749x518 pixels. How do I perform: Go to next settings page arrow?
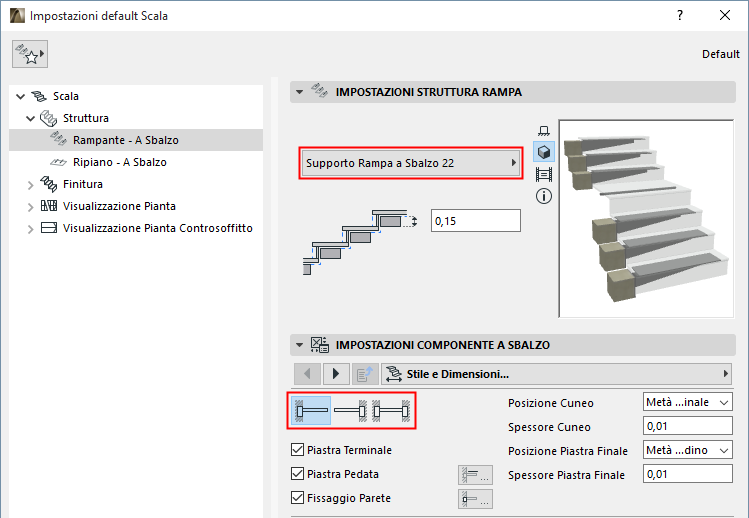click(335, 374)
